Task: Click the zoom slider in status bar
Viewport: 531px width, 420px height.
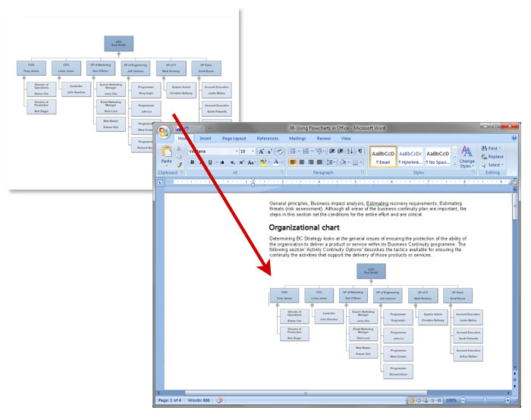Action: pyautogui.click(x=486, y=400)
